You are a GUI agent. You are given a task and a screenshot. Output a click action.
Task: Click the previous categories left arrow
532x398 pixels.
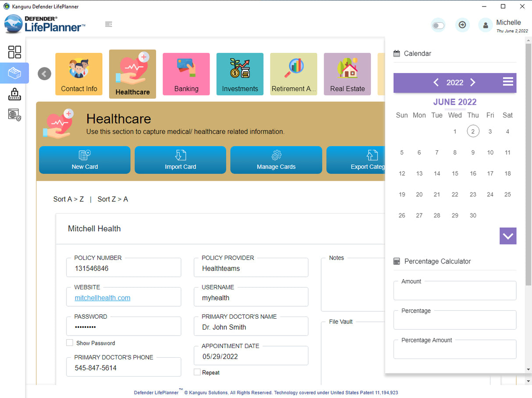click(44, 74)
